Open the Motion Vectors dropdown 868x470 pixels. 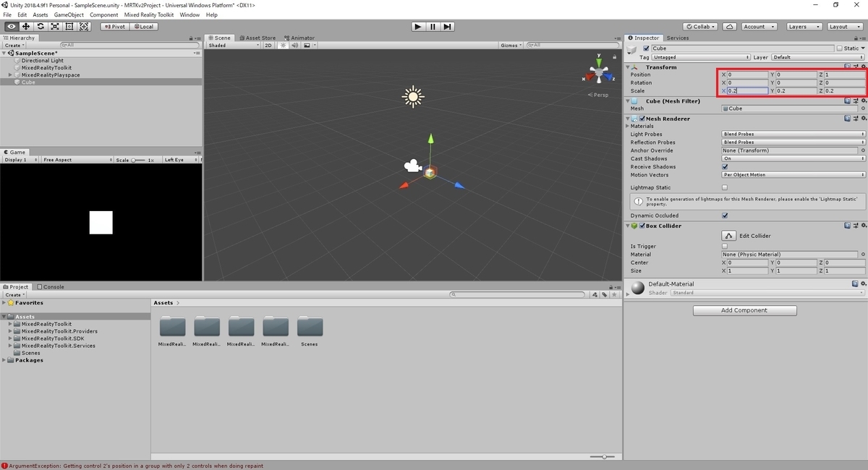793,175
